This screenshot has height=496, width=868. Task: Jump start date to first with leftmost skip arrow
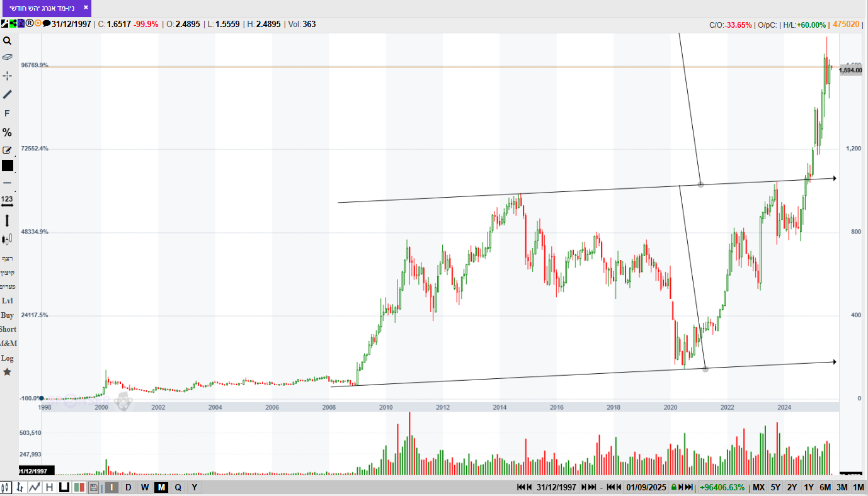522,487
